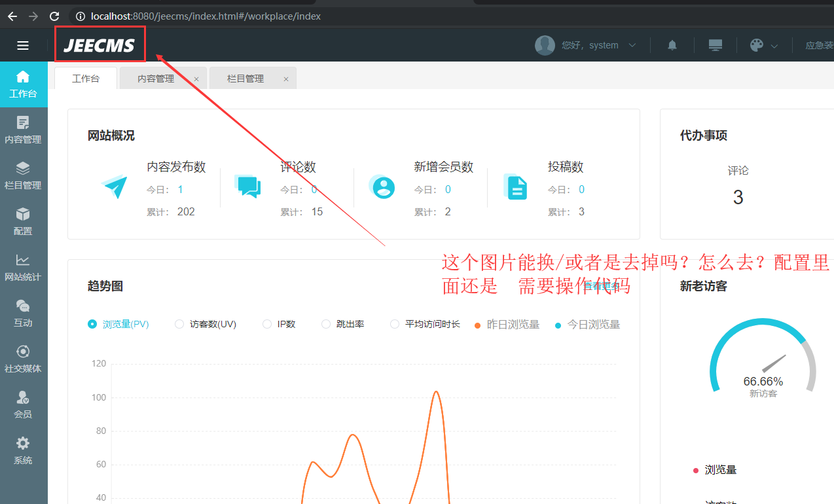Viewport: 834px width, 504px height.
Task: Toggle the 浏览量 legend in 新老访客
Action: coord(715,470)
